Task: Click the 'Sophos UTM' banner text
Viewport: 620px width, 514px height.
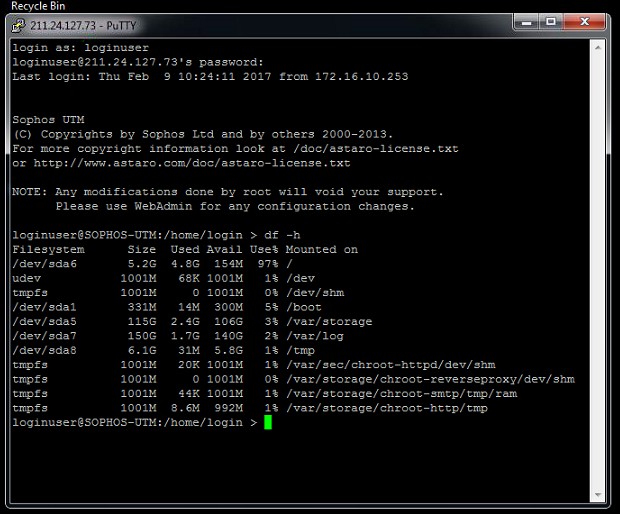Action: (x=48, y=120)
